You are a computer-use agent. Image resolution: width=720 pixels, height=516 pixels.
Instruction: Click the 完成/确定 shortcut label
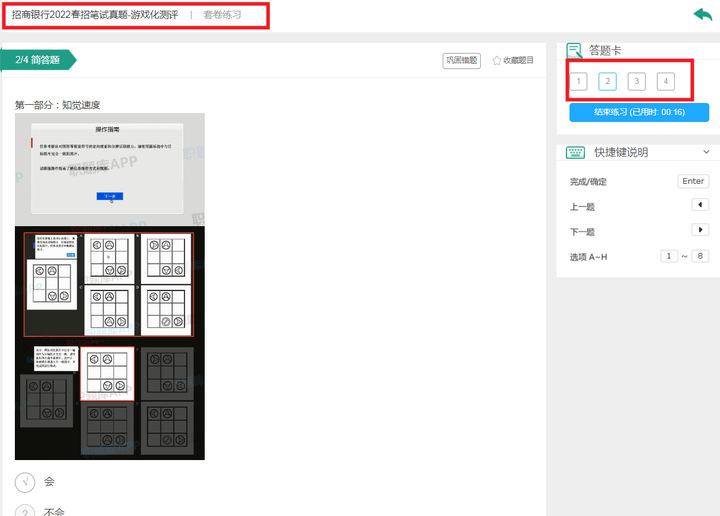pyautogui.click(x=588, y=182)
